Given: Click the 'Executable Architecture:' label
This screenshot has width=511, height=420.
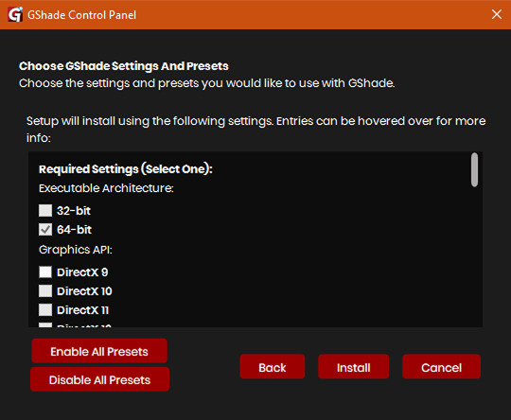Looking at the screenshot, I should (106, 188).
